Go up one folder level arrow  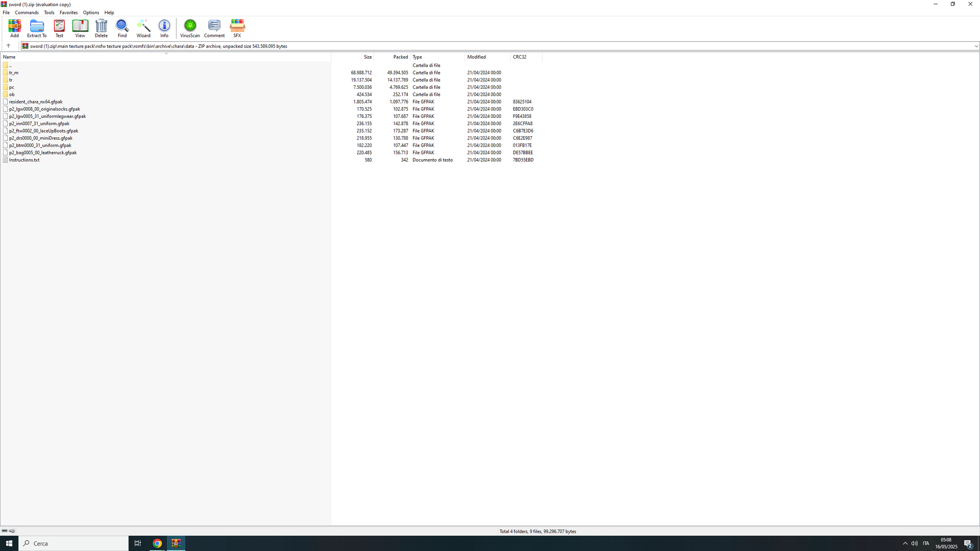(8, 46)
